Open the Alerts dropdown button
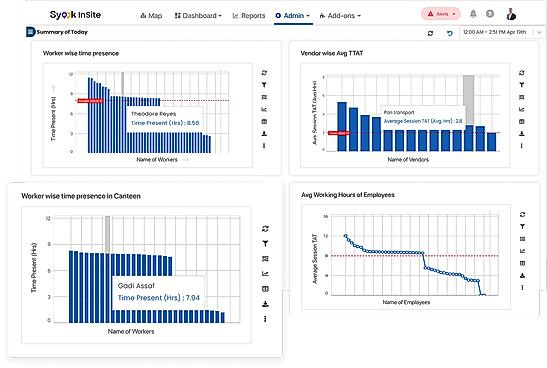 pos(441,14)
